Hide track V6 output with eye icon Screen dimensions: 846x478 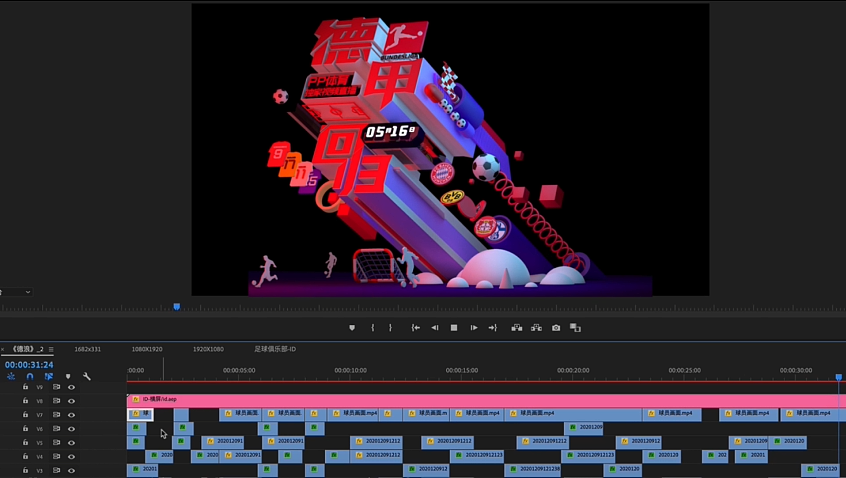[x=71, y=428]
